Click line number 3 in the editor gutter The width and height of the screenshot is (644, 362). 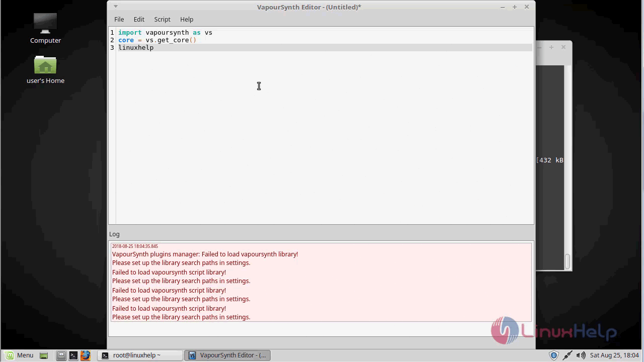pos(112,47)
